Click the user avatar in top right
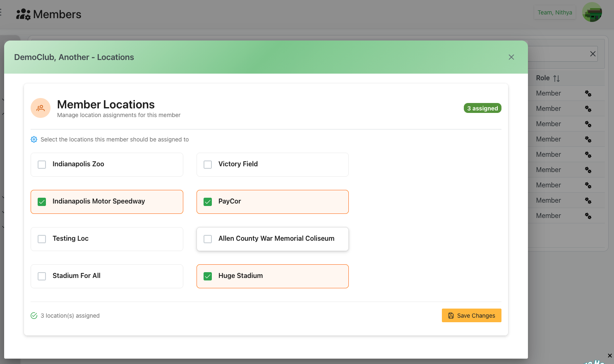 tap(592, 12)
